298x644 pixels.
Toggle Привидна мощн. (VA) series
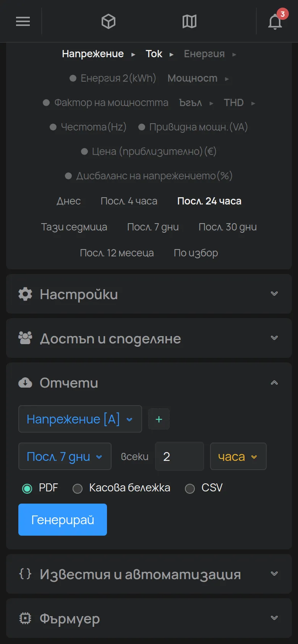click(x=193, y=127)
